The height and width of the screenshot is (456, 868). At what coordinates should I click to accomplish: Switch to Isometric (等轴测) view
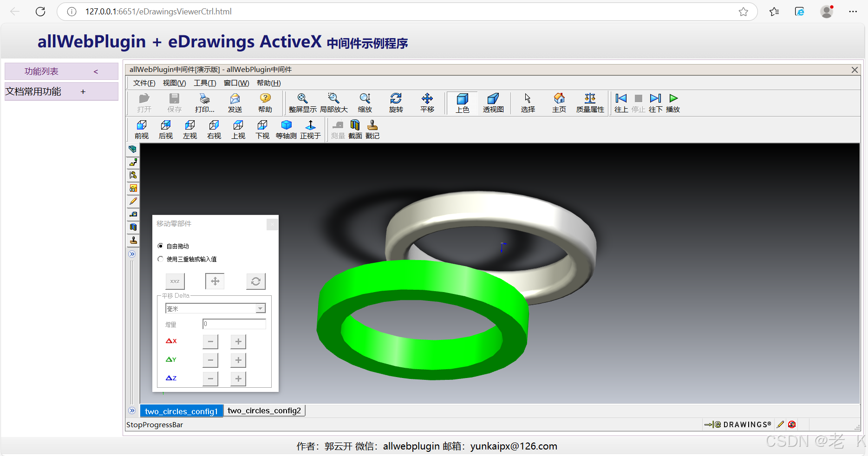[286, 129]
